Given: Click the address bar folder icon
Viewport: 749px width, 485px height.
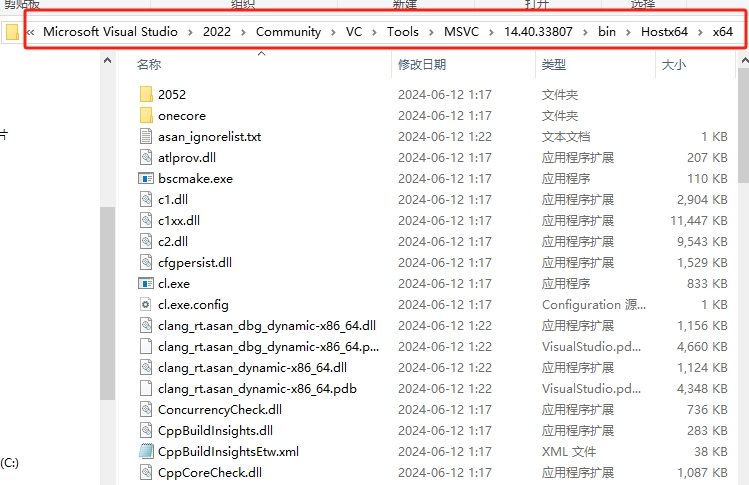Looking at the screenshot, I should [12, 32].
